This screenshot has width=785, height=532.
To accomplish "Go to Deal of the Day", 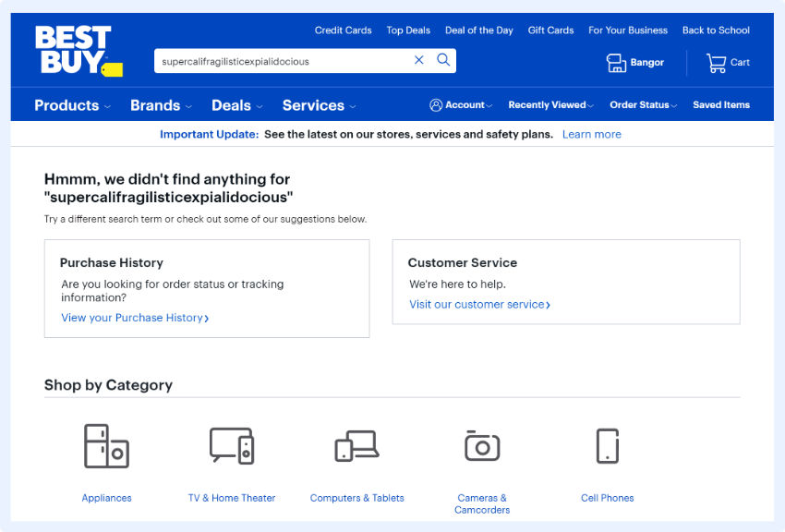I will point(478,30).
